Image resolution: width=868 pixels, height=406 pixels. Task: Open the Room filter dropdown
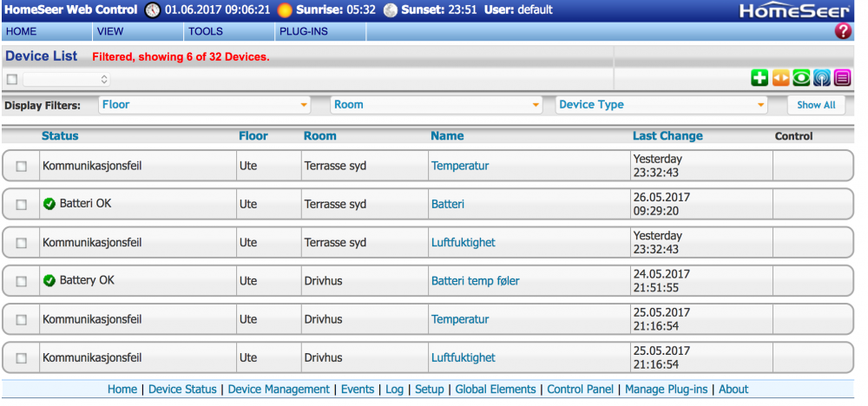pyautogui.click(x=437, y=105)
